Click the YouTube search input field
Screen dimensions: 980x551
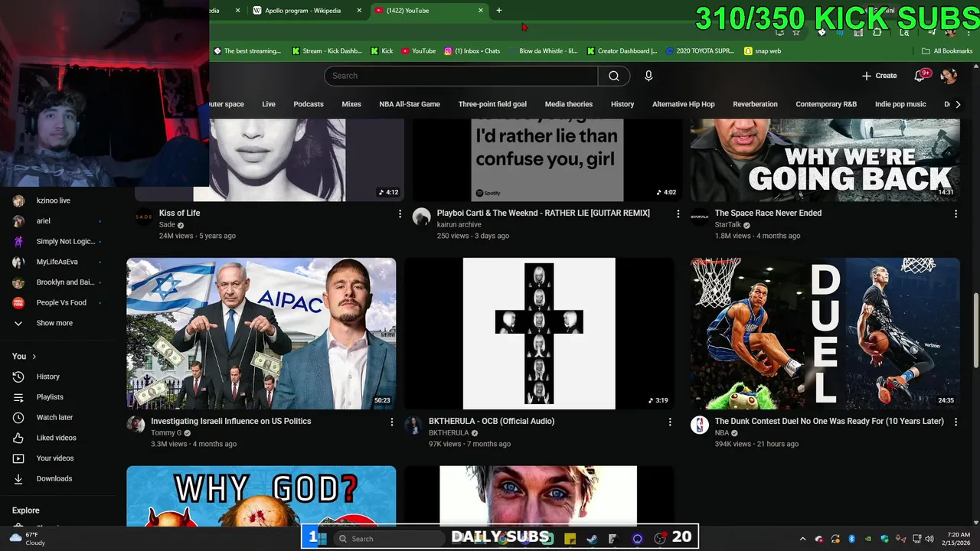[461, 76]
